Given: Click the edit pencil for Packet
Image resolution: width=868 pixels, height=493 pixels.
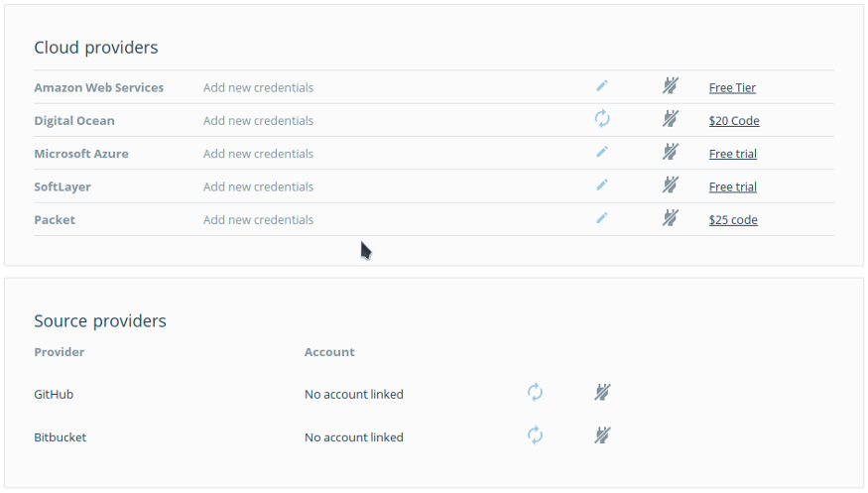Looking at the screenshot, I should (602, 218).
